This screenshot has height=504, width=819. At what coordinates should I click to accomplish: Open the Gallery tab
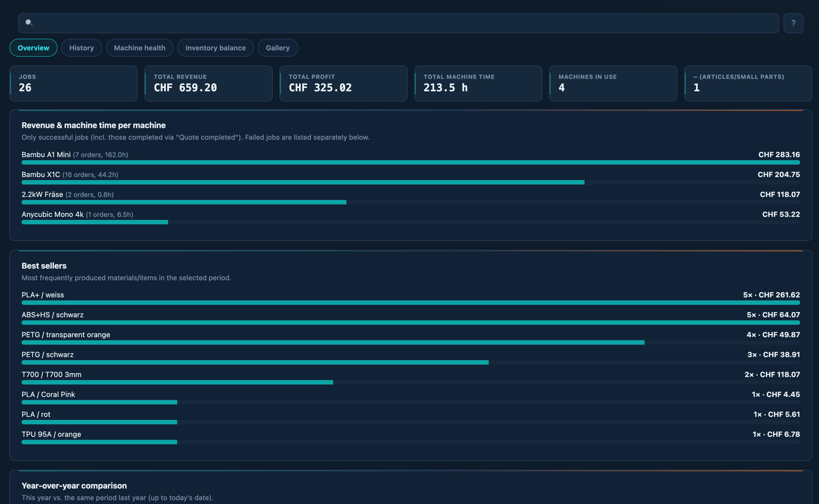pyautogui.click(x=278, y=48)
